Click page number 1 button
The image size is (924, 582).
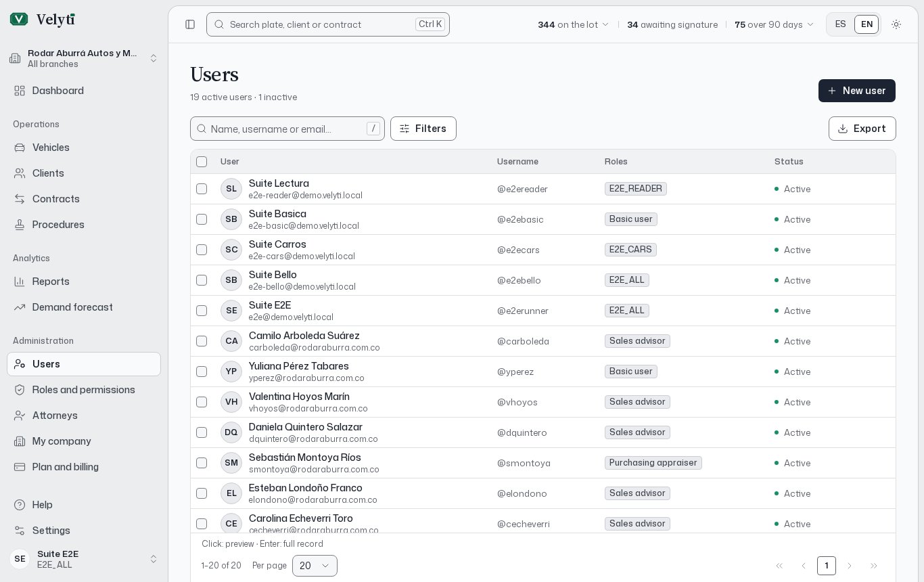827,566
